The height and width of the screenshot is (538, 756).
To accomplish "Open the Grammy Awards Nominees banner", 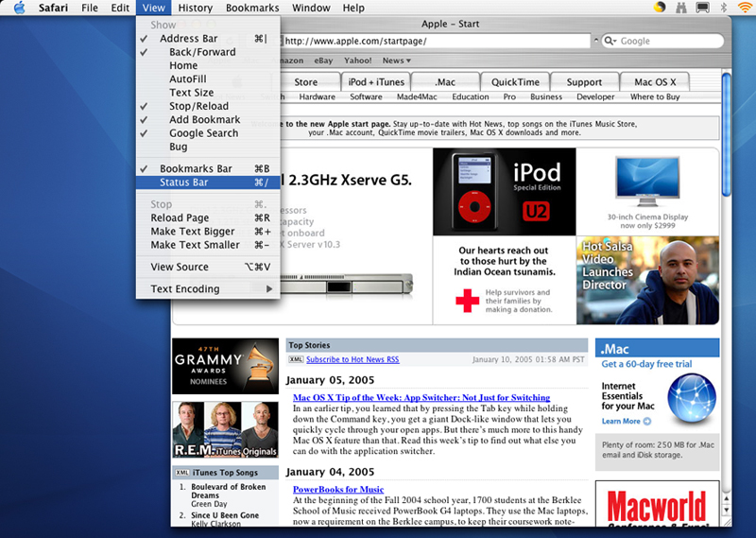I will pyautogui.click(x=225, y=366).
